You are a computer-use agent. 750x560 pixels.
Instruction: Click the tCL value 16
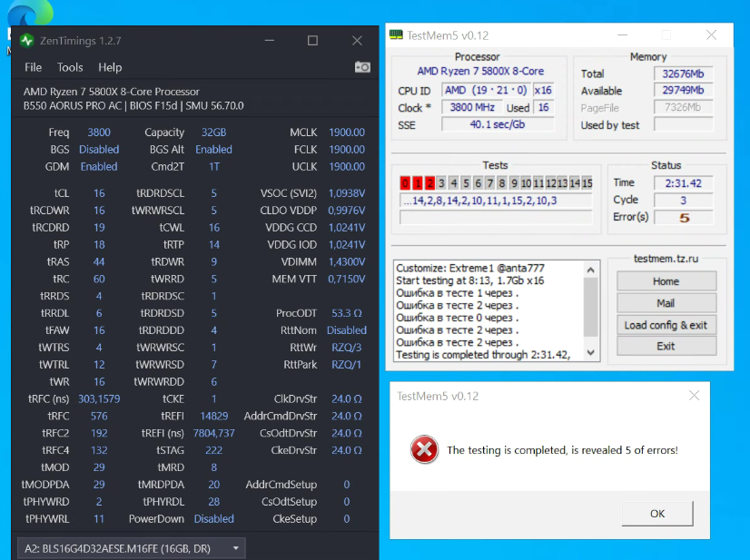point(99,193)
